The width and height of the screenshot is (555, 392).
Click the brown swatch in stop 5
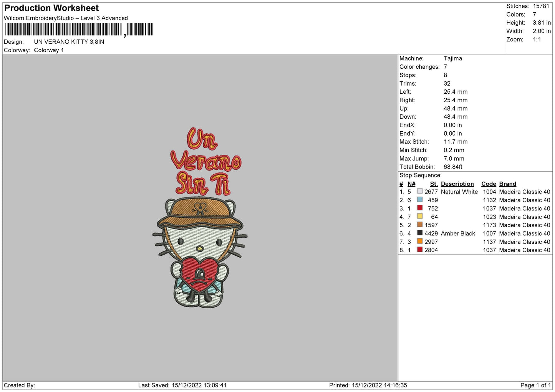[420, 225]
